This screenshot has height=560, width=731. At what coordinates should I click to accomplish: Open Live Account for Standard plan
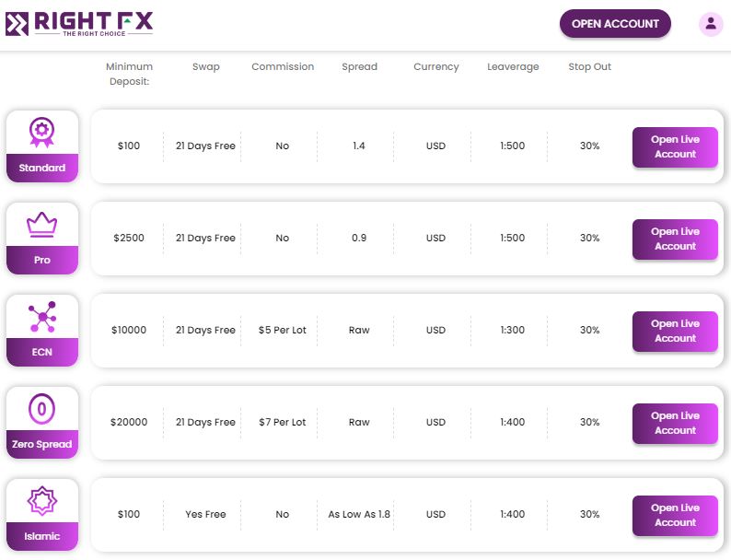pyautogui.click(x=675, y=146)
